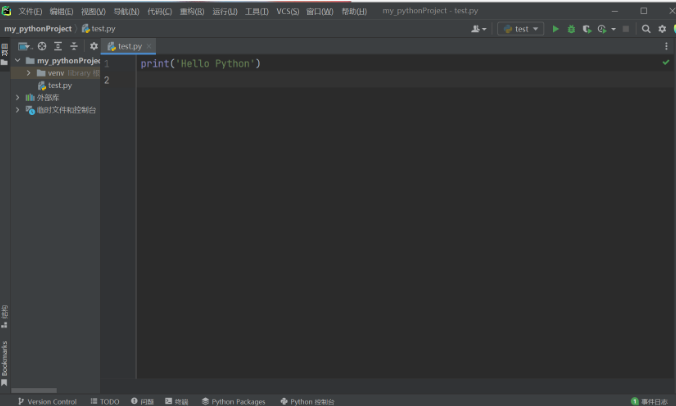The image size is (676, 406).
Task: Click my_pythonProject in the breadcrumb bar
Action: coord(38,29)
